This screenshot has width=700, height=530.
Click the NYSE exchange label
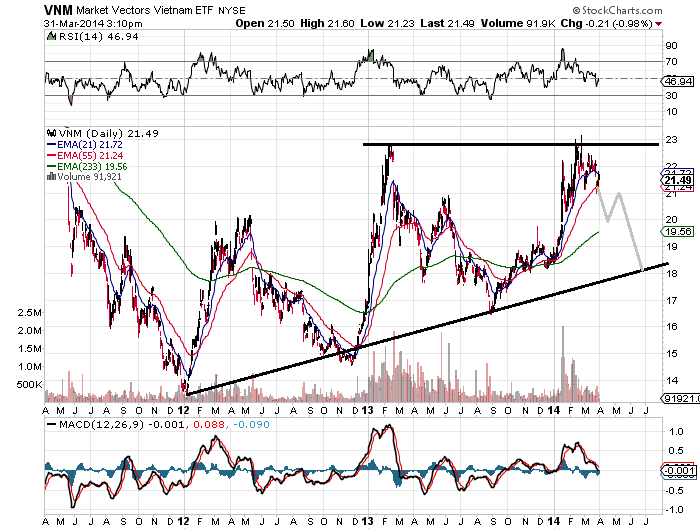click(231, 10)
